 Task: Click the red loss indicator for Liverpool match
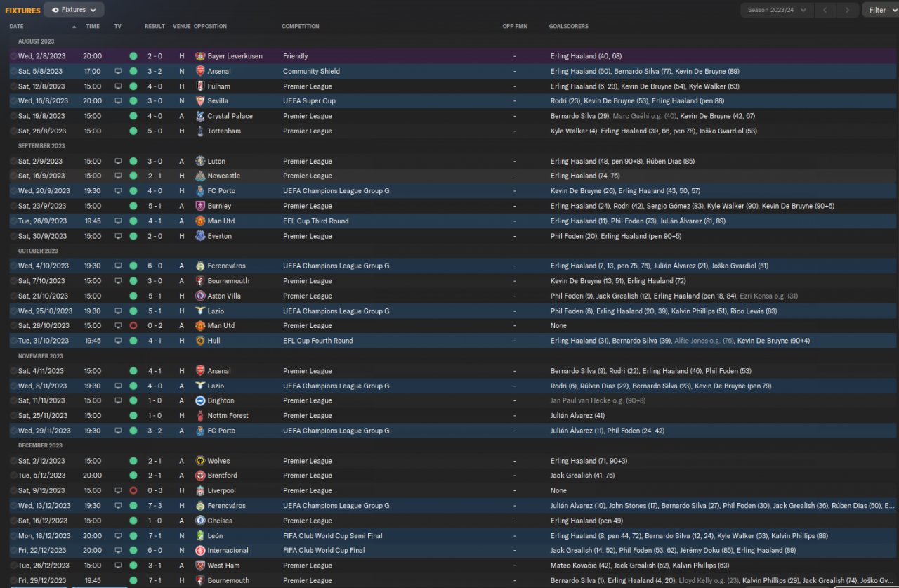(x=133, y=491)
